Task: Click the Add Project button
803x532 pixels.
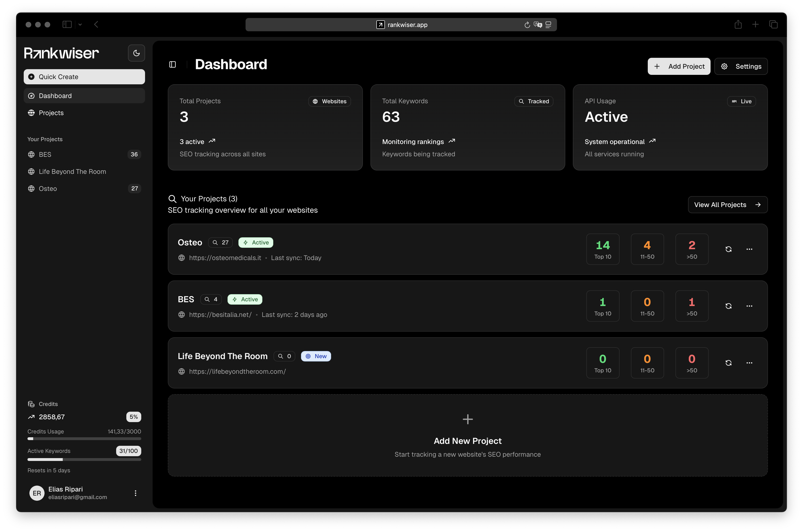Action: click(679, 66)
